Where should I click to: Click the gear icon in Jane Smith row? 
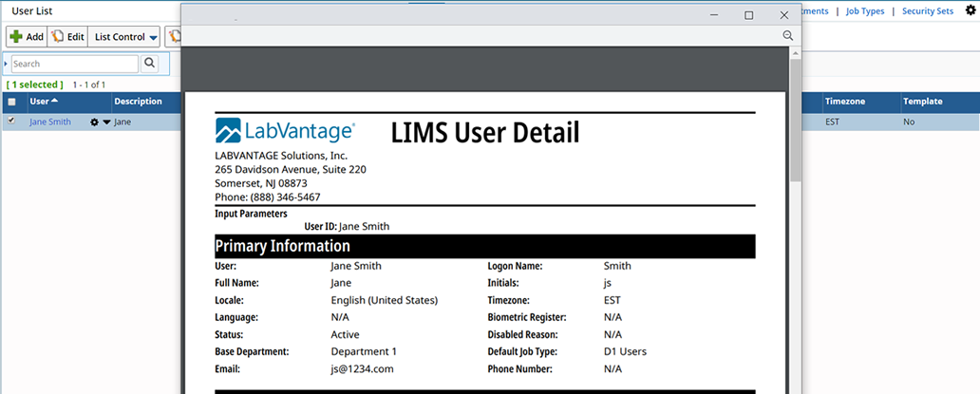(x=94, y=122)
